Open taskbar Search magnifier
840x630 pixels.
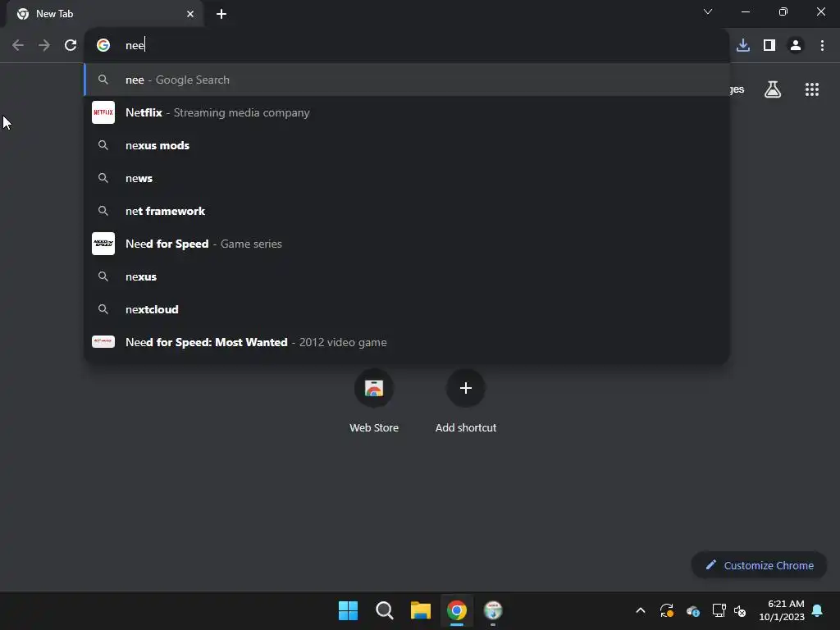pyautogui.click(x=384, y=610)
